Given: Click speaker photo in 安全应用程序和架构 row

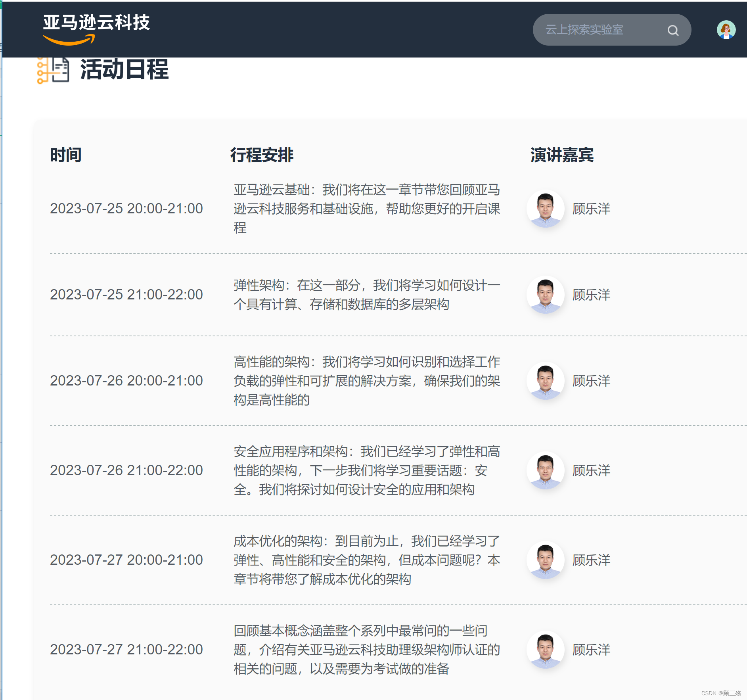Looking at the screenshot, I should (x=545, y=470).
